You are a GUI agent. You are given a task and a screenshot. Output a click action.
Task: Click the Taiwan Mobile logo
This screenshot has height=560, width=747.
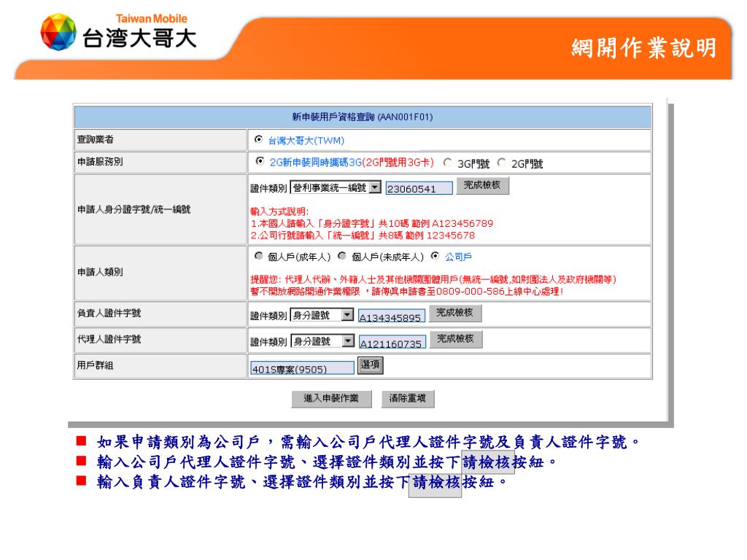point(119,32)
